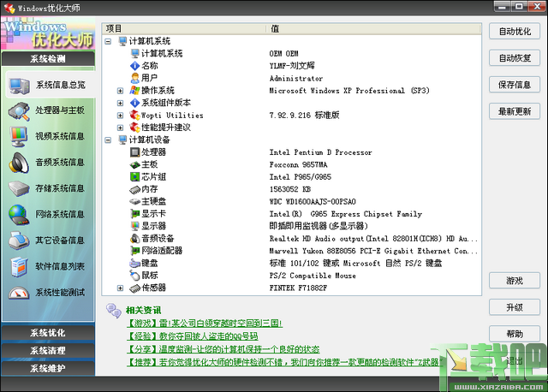Screen dimensions: 548x392
Task: Open 系统性能测试 gauge icon
Action: 19,293
